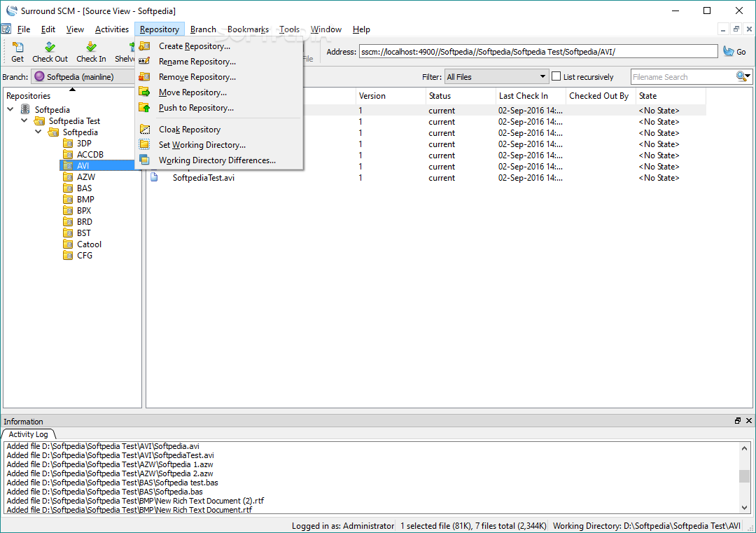The image size is (756, 533).
Task: Click the Working Directory Differences icon
Action: pyautogui.click(x=144, y=160)
